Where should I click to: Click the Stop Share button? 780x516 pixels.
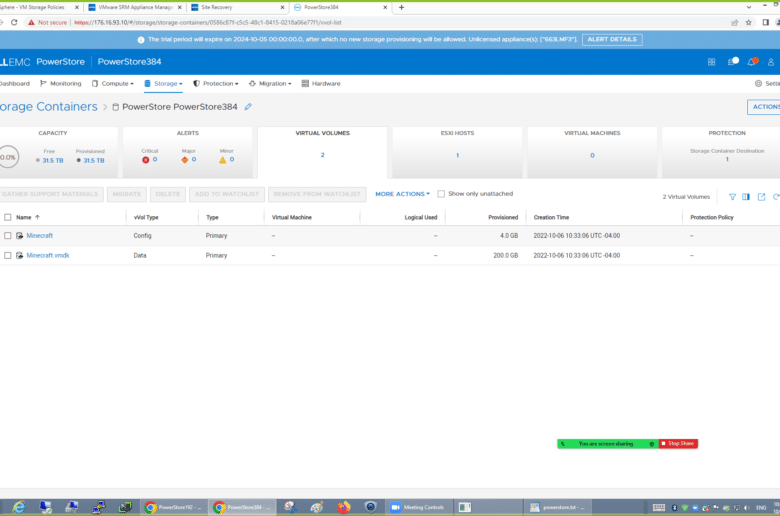tap(678, 443)
